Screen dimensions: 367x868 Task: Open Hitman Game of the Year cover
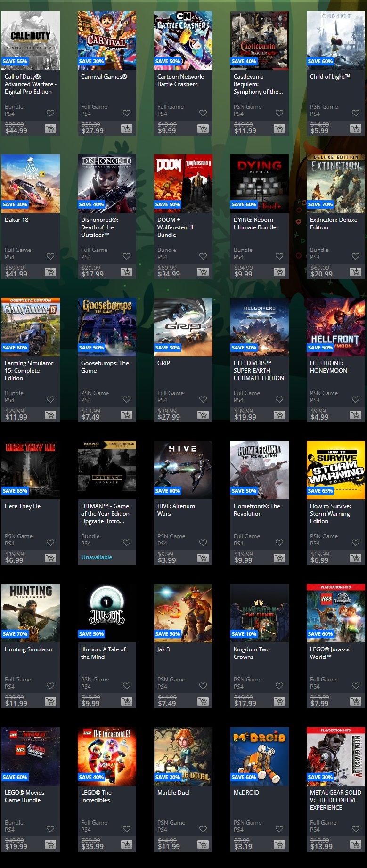107,470
